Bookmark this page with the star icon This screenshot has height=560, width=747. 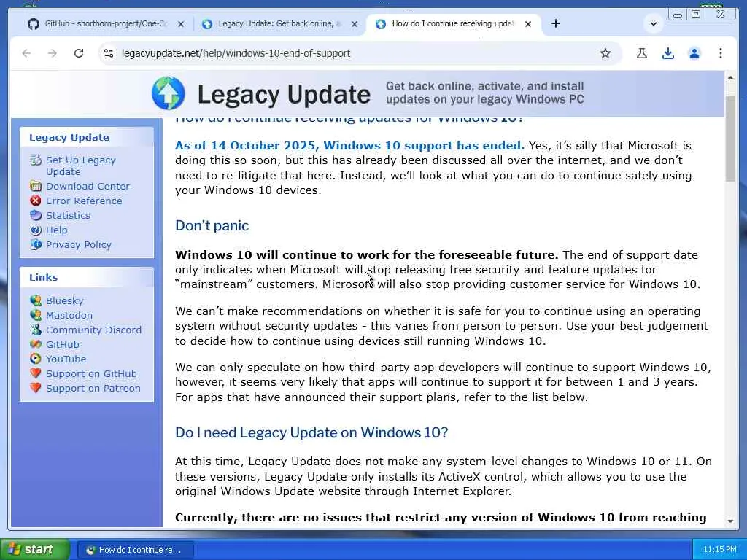(x=605, y=53)
